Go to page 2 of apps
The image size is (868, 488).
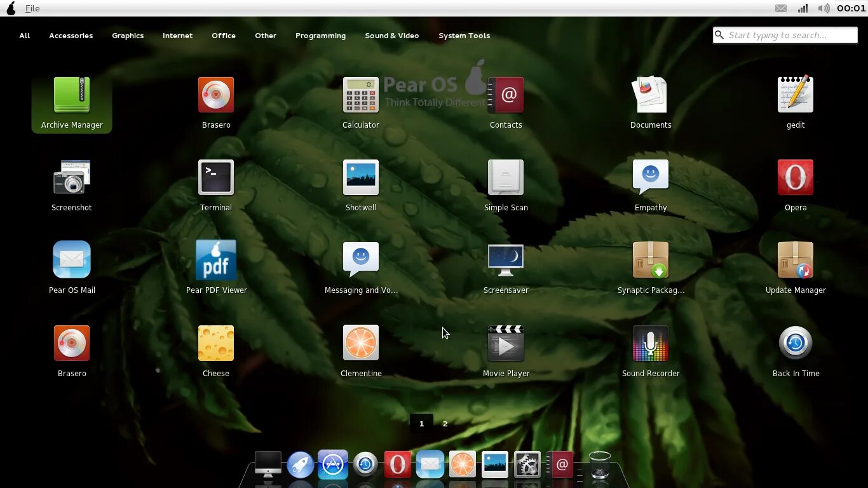(445, 423)
